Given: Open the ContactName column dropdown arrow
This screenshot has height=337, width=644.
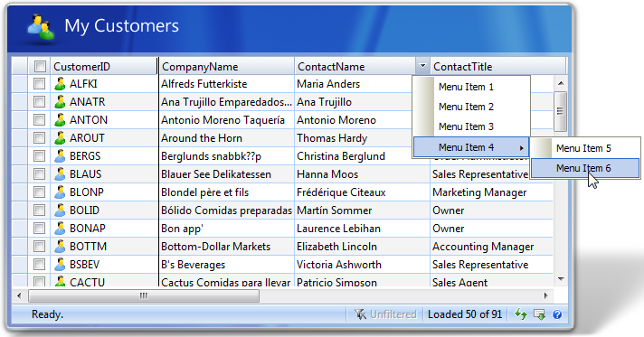Looking at the screenshot, I should (x=422, y=66).
